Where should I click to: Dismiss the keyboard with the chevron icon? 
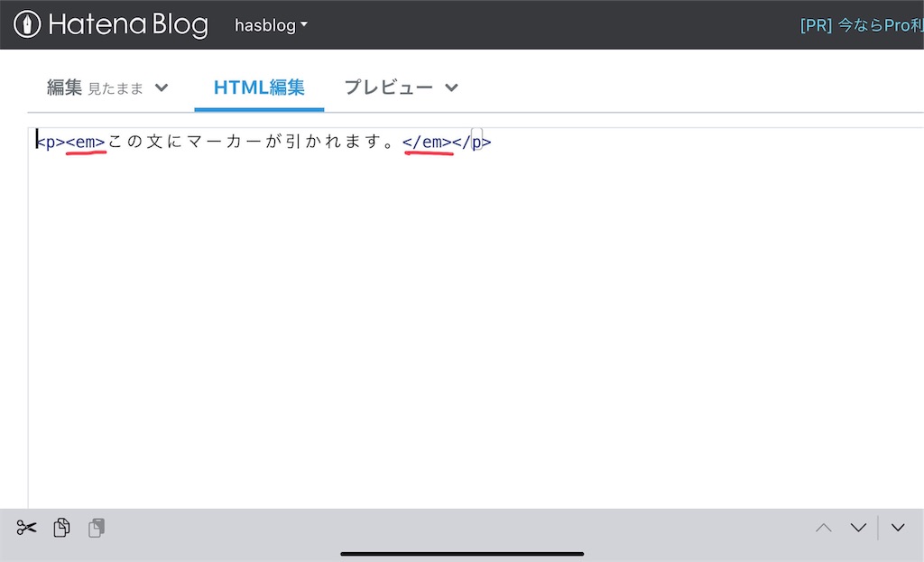point(897,527)
